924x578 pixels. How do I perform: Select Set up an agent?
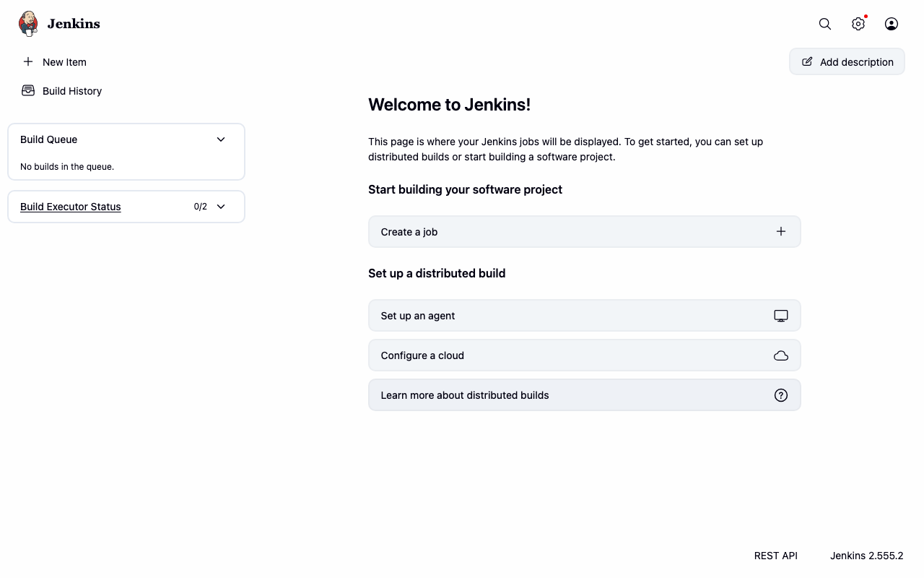pyautogui.click(x=585, y=316)
